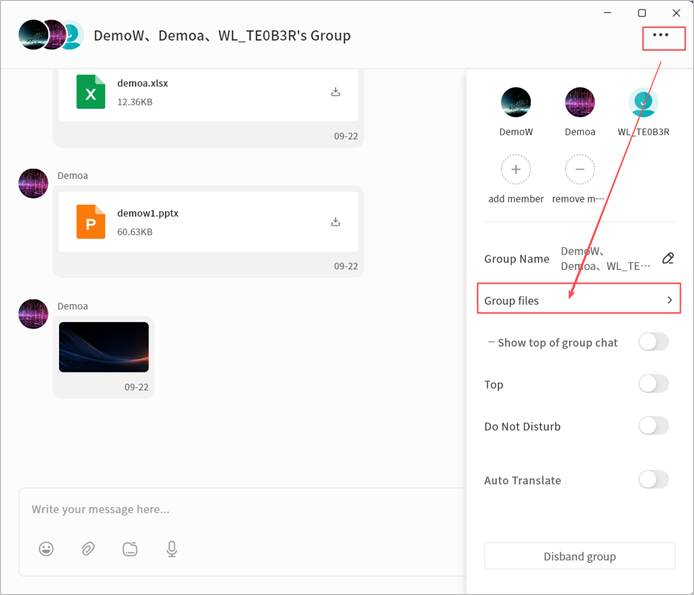Click the paperclip attach file icon
The width and height of the screenshot is (694, 595).
(88, 548)
